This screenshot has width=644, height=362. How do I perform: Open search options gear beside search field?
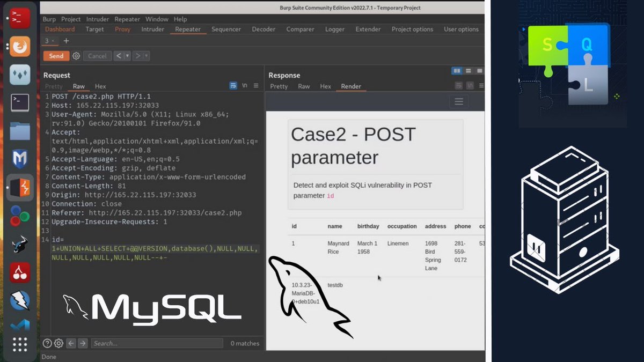pyautogui.click(x=58, y=343)
